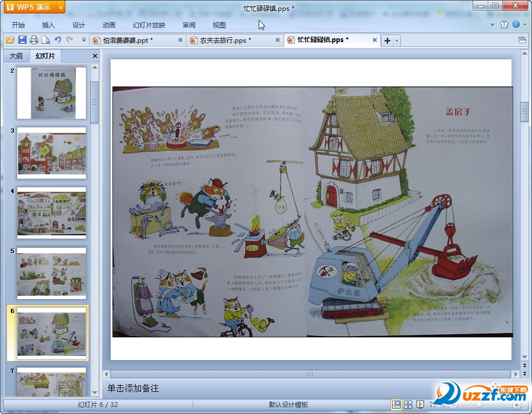Open the 开始 menu tab
Image resolution: width=532 pixels, height=414 pixels.
(18, 25)
